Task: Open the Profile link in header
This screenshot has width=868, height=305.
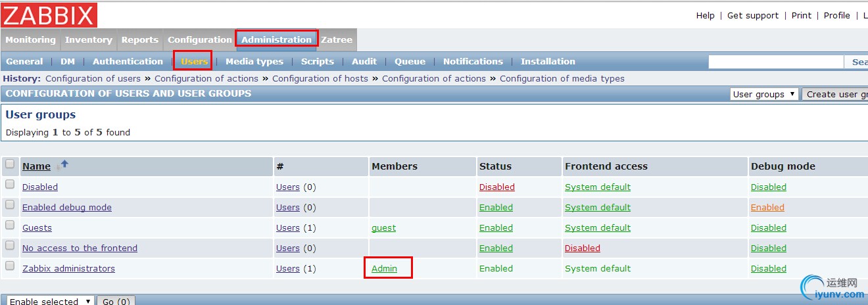Action: click(836, 15)
